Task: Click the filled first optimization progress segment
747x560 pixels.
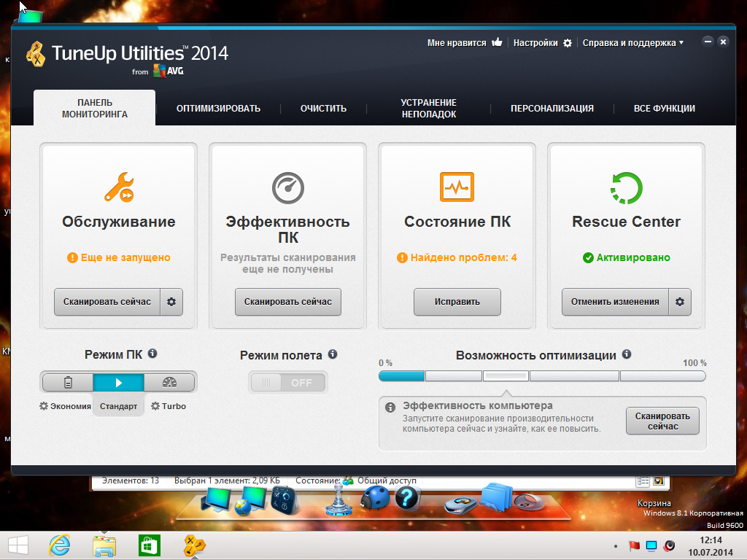Action: pos(401,376)
